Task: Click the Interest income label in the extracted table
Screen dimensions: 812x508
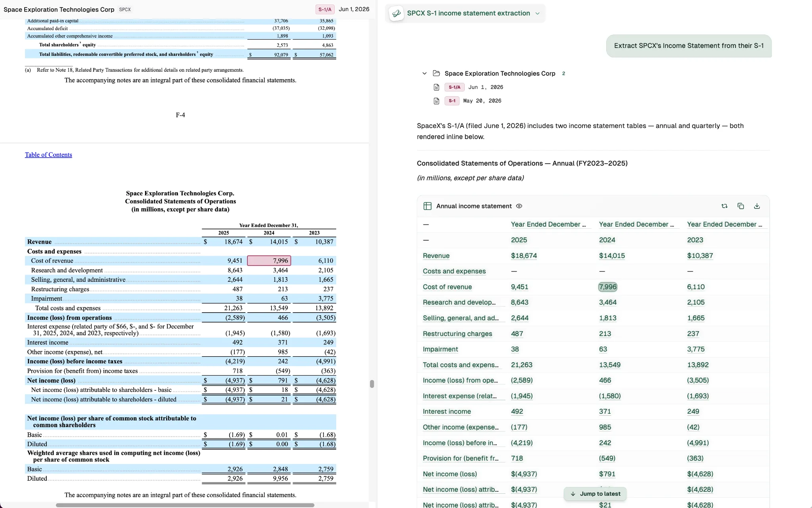Action: click(447, 411)
